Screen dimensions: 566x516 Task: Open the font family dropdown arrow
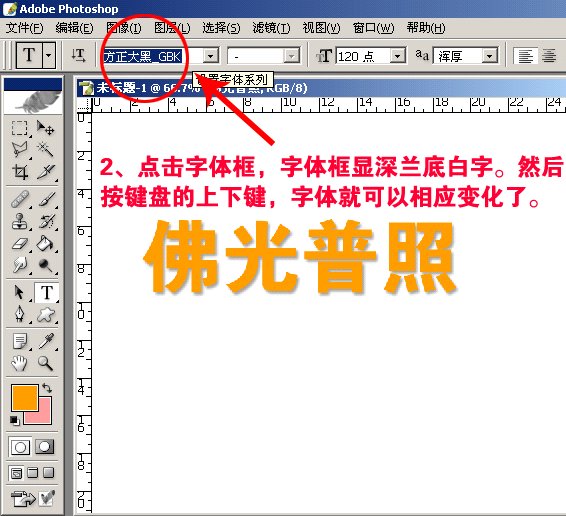210,56
